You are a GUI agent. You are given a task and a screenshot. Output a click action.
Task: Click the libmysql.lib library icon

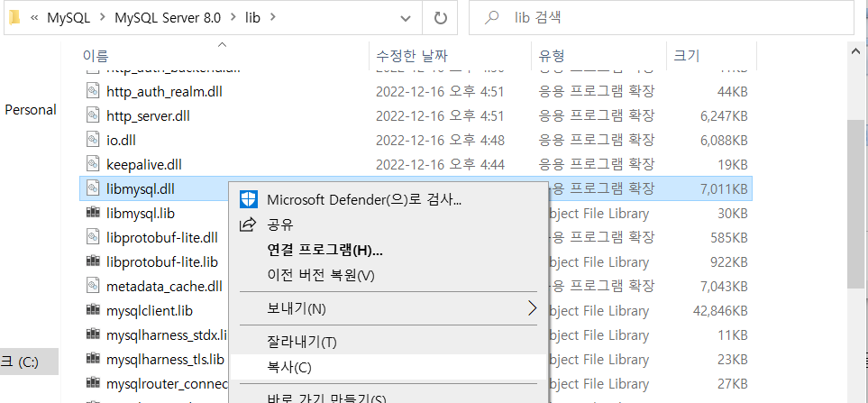coord(93,213)
